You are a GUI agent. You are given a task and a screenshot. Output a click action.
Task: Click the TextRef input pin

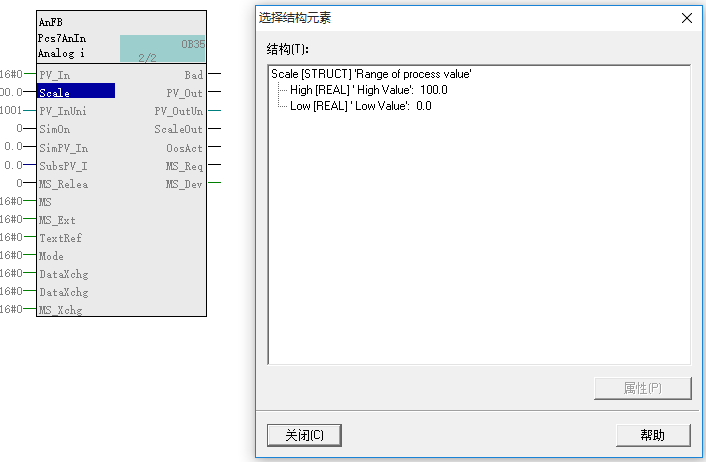[x=60, y=238]
